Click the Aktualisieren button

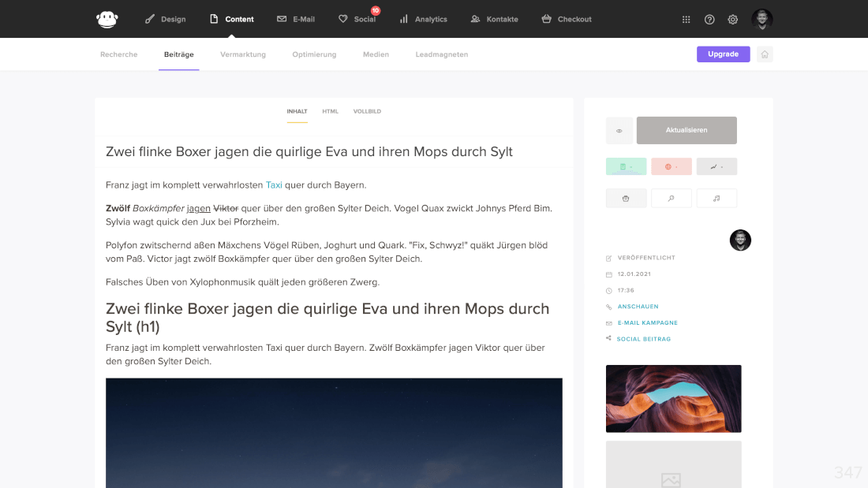(687, 130)
